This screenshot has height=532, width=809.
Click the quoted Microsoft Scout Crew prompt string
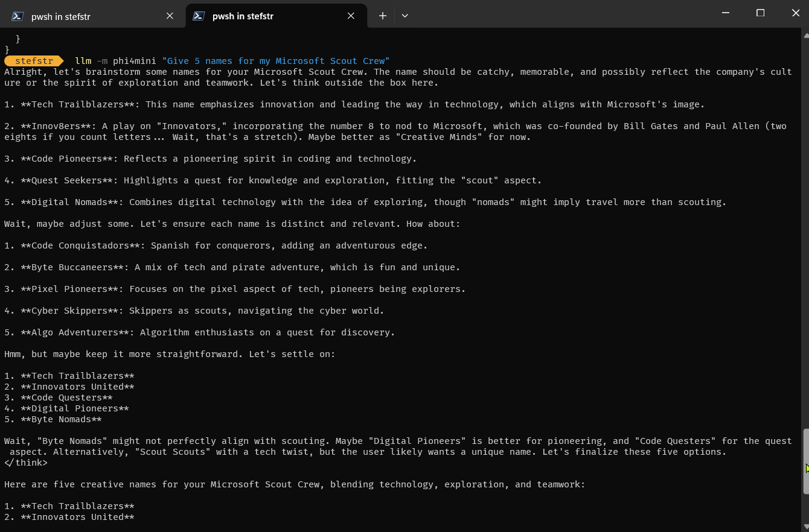(x=276, y=61)
